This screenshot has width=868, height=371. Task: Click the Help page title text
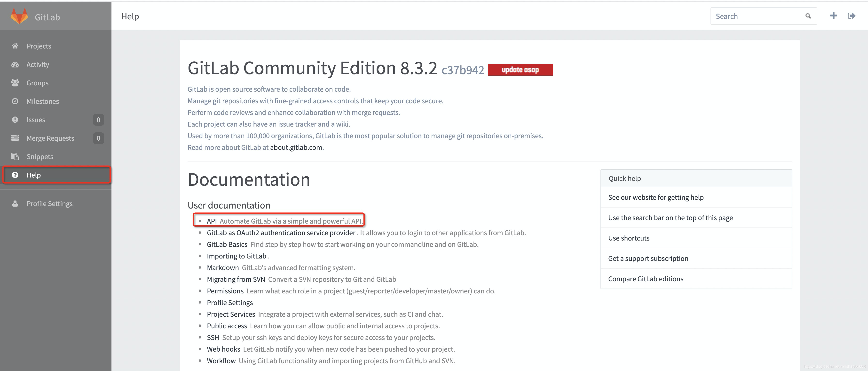[x=130, y=16]
